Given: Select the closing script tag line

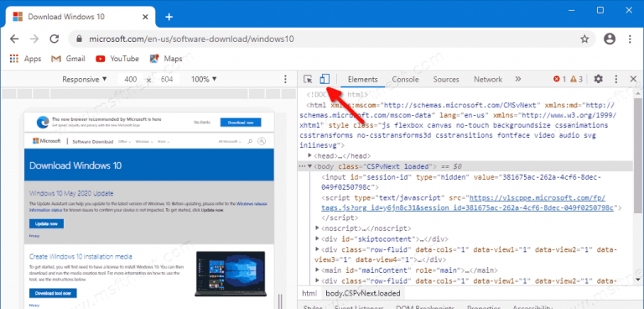Looking at the screenshot, I should (340, 218).
